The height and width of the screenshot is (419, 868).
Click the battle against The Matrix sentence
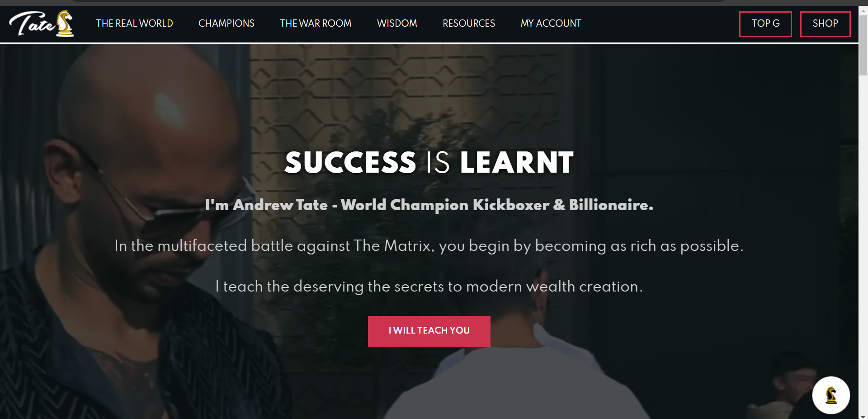[429, 246]
